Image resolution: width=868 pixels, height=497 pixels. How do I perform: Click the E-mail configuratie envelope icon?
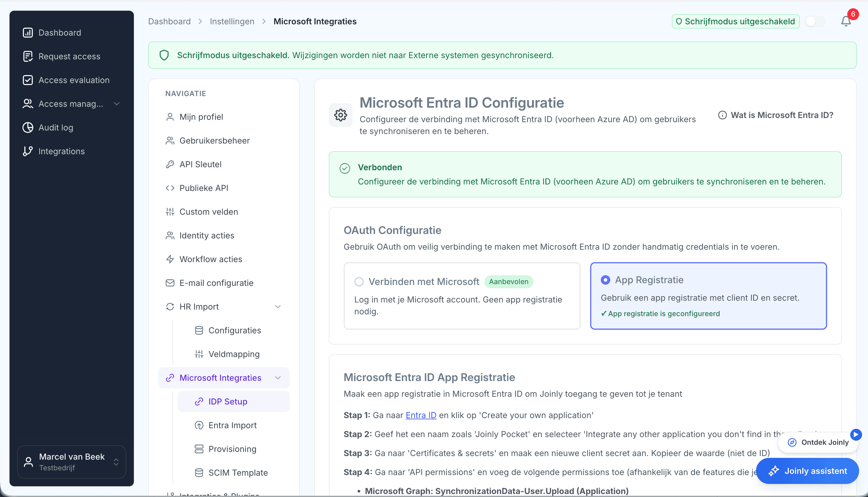click(170, 283)
